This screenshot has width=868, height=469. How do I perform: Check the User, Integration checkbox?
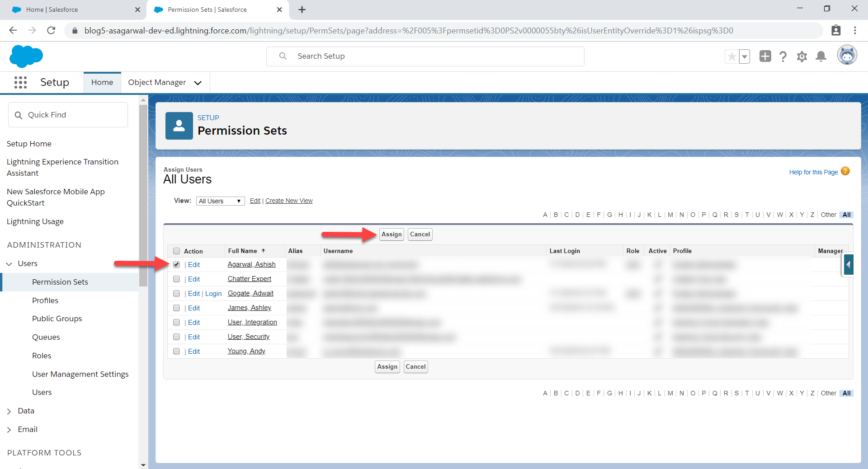click(x=176, y=322)
